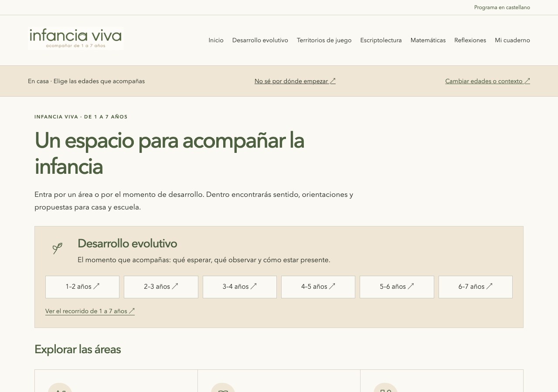The width and height of the screenshot is (558, 392).
Task: Click 'Programa en castellano' at the top
Action: (502, 7)
